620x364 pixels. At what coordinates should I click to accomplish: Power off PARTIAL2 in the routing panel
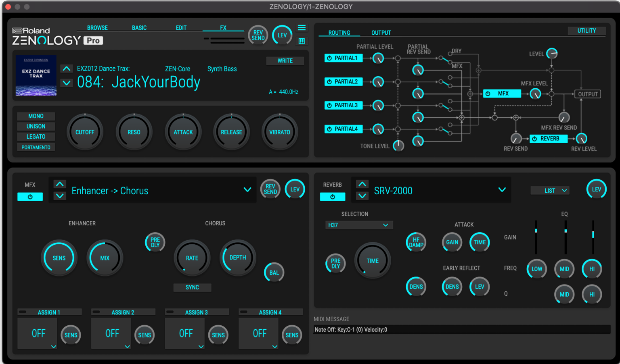pos(329,81)
